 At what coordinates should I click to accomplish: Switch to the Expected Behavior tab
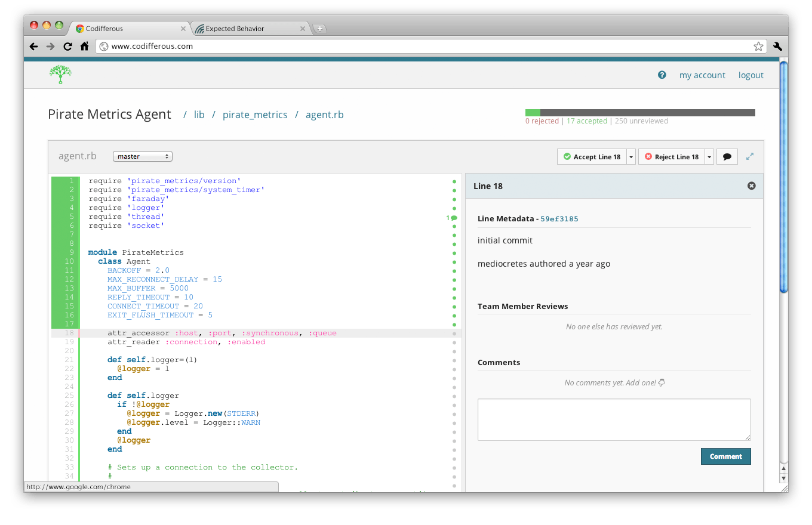pyautogui.click(x=250, y=29)
